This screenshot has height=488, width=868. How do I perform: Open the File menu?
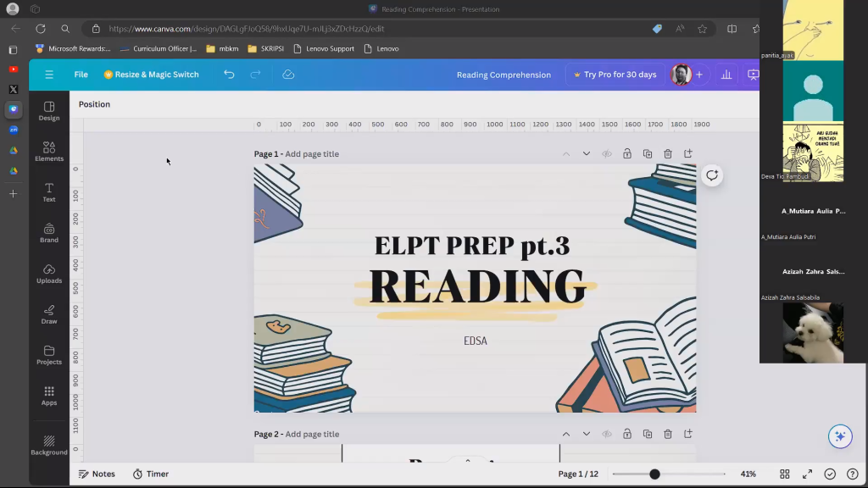point(81,75)
